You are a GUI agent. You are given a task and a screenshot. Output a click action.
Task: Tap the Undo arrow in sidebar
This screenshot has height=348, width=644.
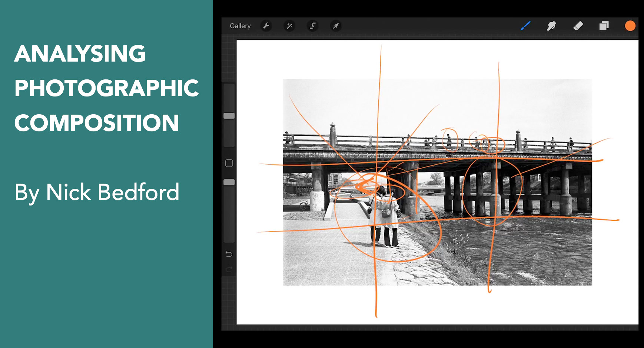[x=229, y=254]
